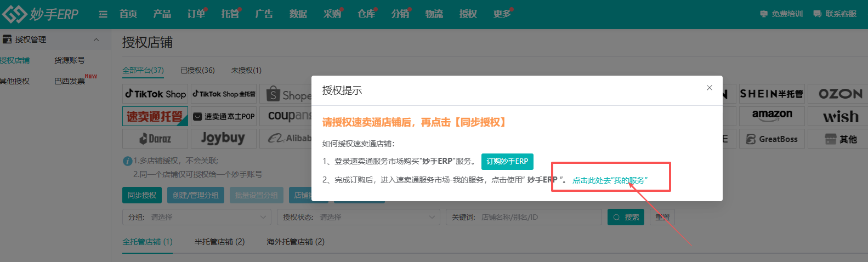Click the 批量设置分组 button

tap(257, 195)
